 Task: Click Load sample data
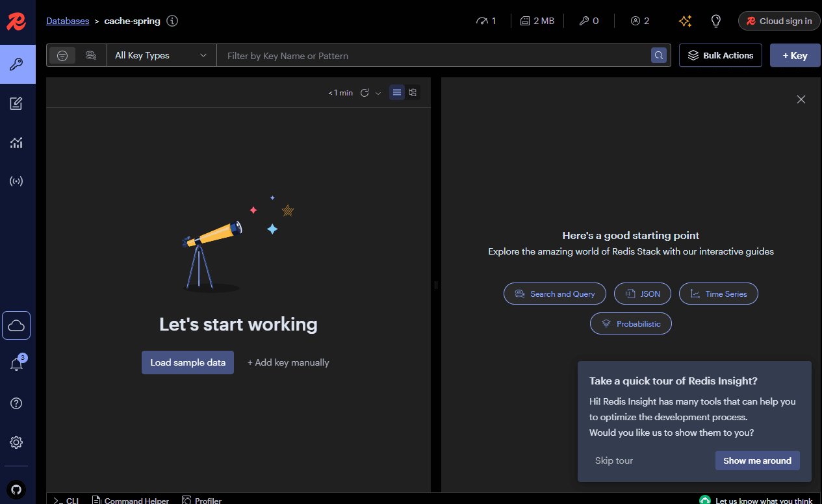point(188,362)
